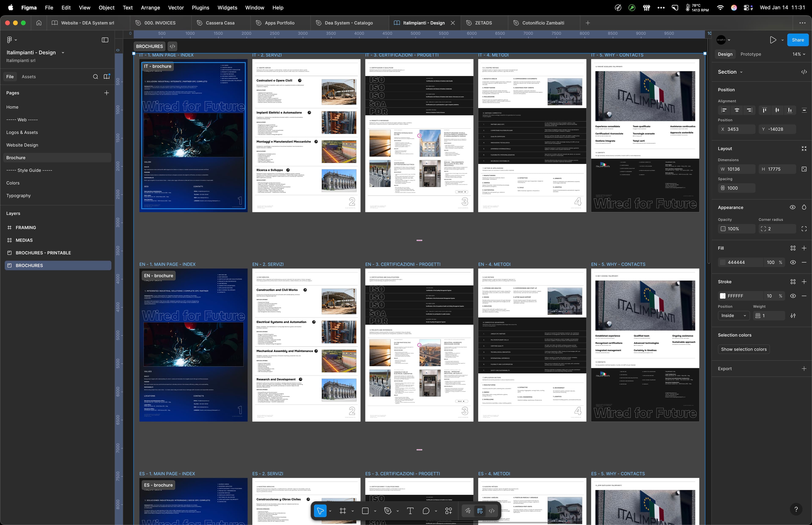Open stroke position Inside dropdown

(734, 316)
